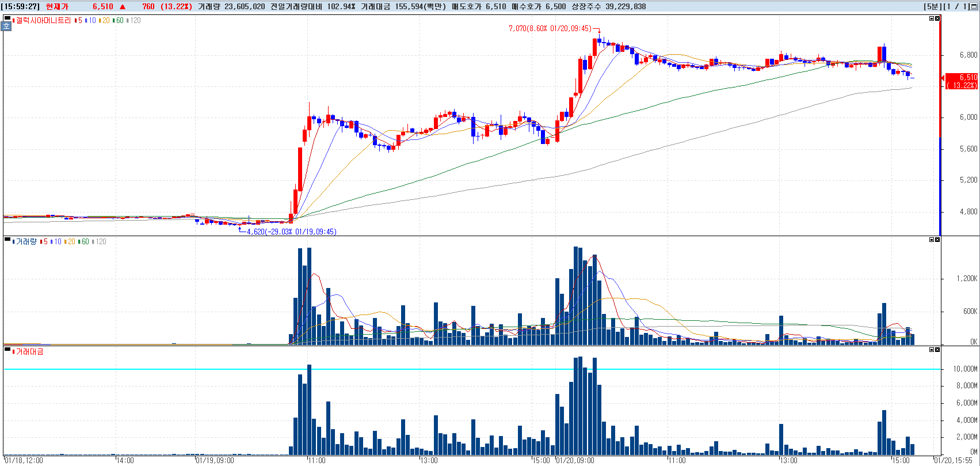This screenshot has height=466, width=980.
Task: Click the 14:00 time axis label
Action: coord(125,460)
